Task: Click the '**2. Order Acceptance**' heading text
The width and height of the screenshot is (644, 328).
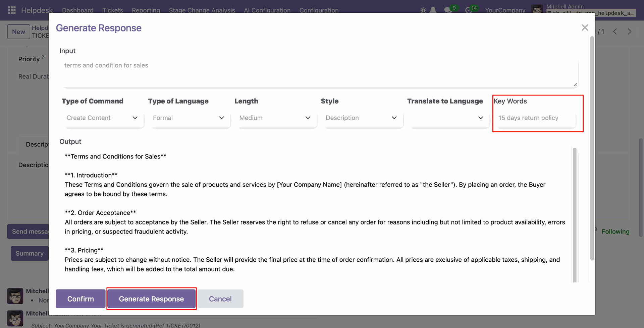Action: click(x=100, y=213)
